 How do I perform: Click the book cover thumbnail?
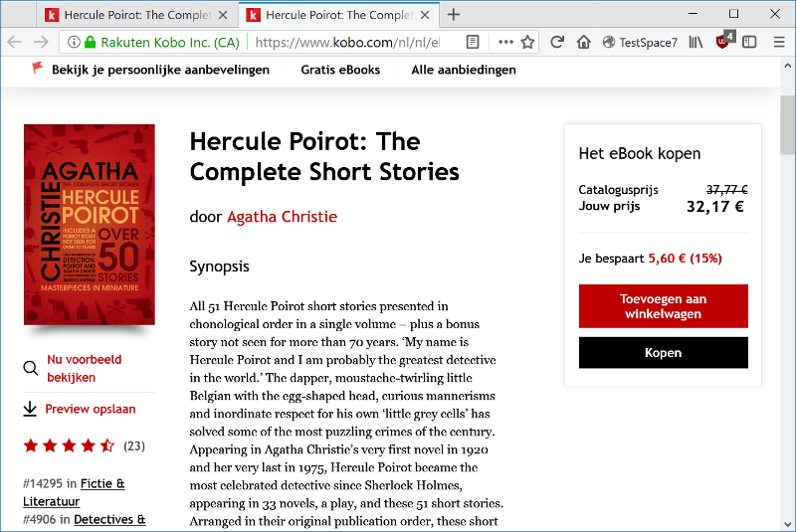pos(90,224)
